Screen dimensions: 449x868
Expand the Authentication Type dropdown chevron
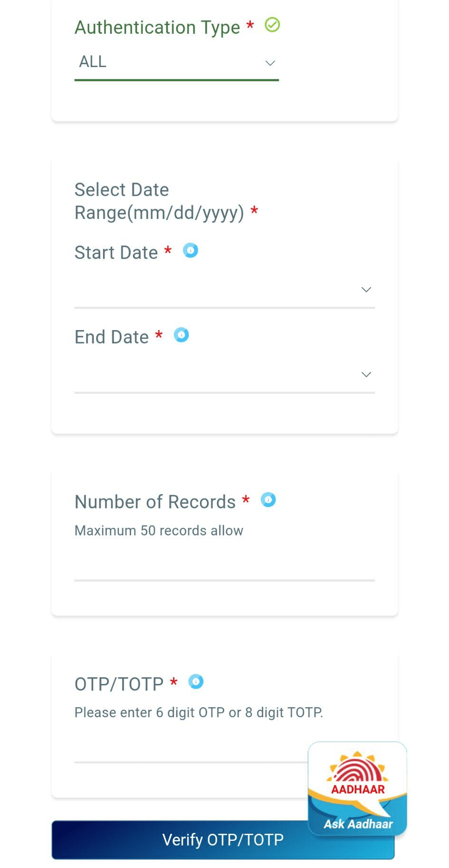[x=270, y=63]
